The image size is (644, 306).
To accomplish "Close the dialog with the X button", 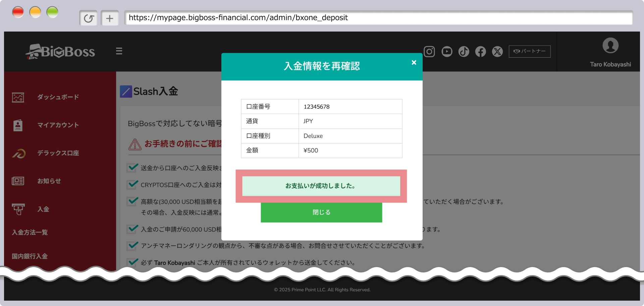I will 414,62.
